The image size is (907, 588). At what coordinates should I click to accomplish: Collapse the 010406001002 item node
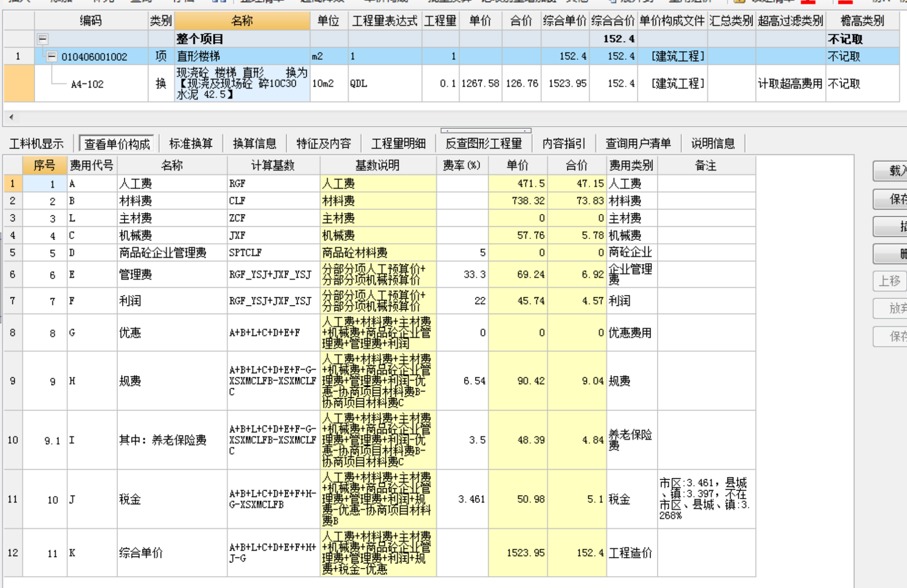pyautogui.click(x=52, y=56)
